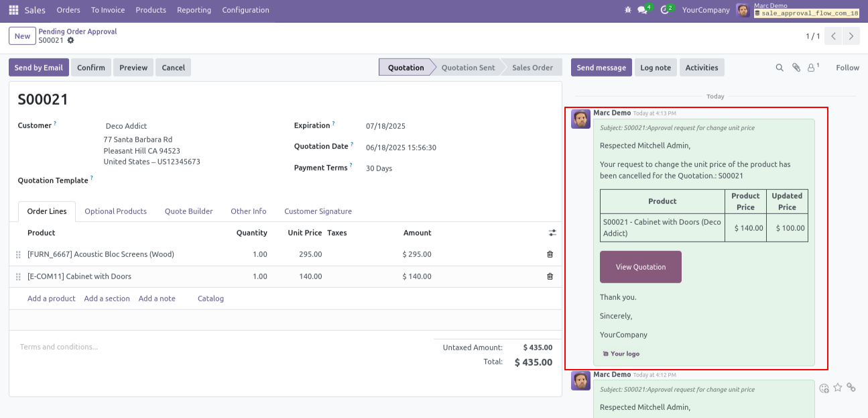Delete the Acoustic Bloc Screens line
The width and height of the screenshot is (868, 418).
550,254
